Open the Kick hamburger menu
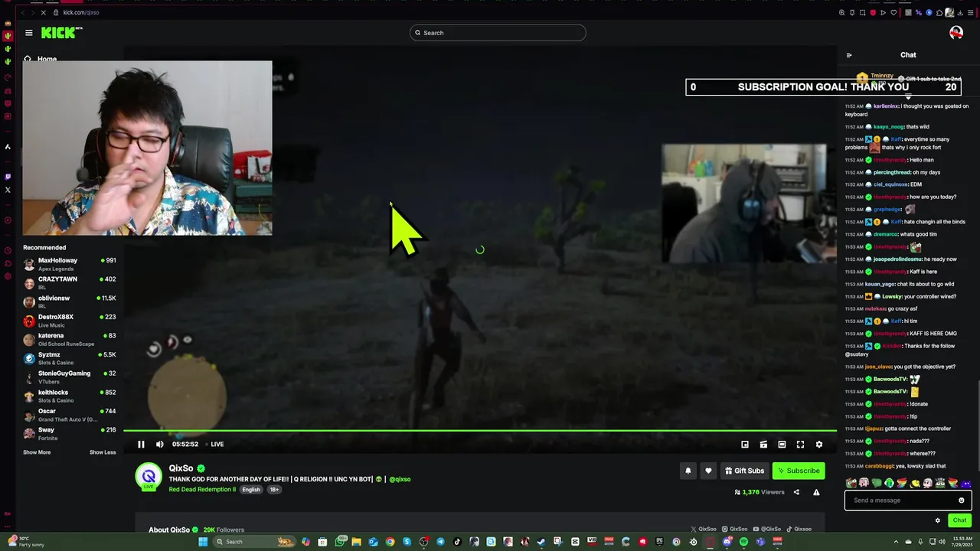The image size is (980, 551). pyautogui.click(x=28, y=32)
